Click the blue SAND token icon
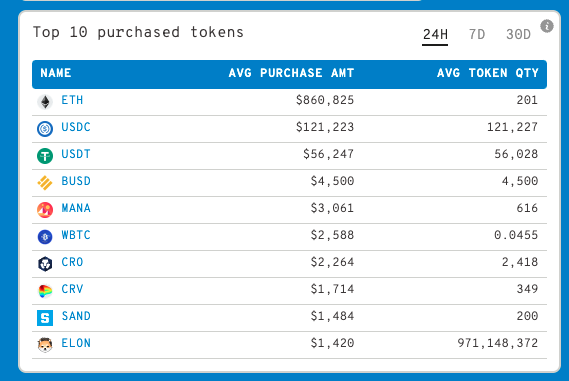Image resolution: width=569 pixels, height=381 pixels. click(x=45, y=318)
